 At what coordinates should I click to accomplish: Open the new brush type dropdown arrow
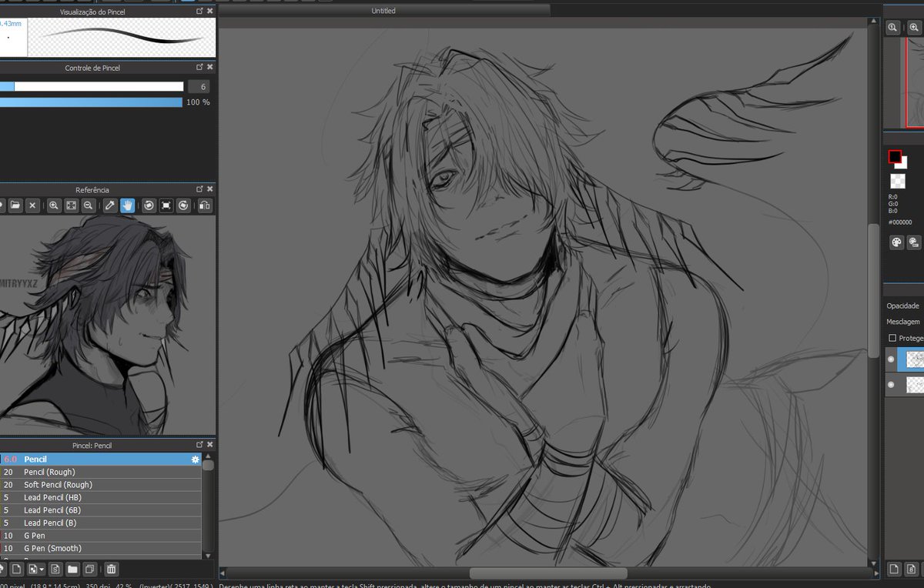(x=41, y=570)
